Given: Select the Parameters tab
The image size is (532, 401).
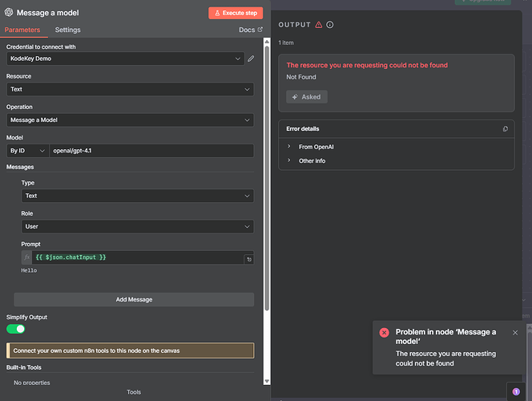Looking at the screenshot, I should (22, 30).
